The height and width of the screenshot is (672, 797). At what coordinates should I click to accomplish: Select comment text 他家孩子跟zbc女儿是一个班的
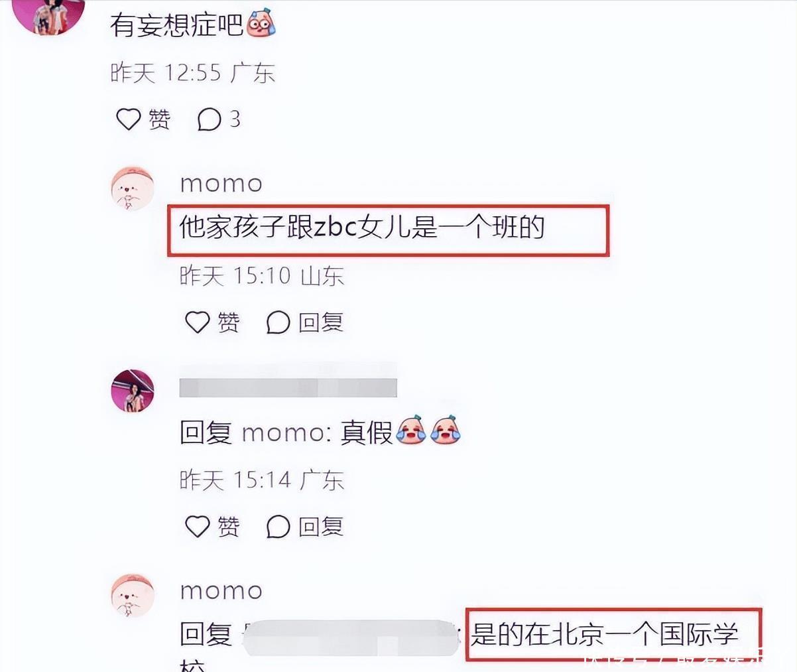tap(362, 228)
